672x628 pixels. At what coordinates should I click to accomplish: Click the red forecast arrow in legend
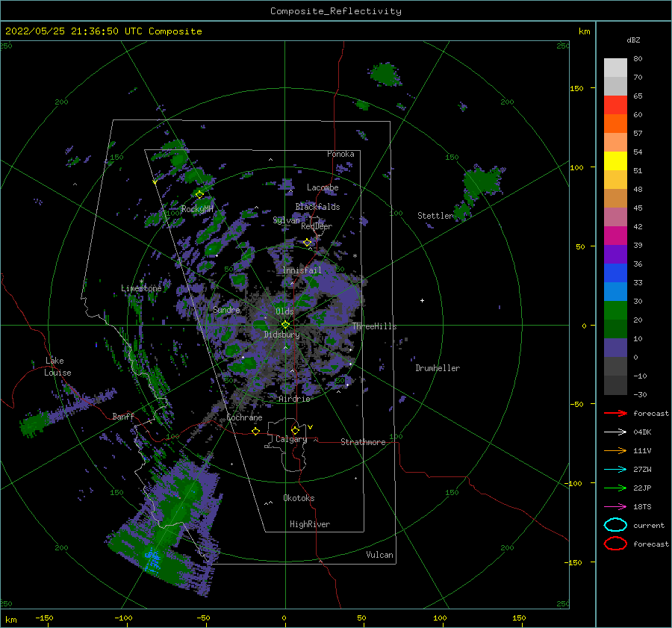click(x=615, y=413)
